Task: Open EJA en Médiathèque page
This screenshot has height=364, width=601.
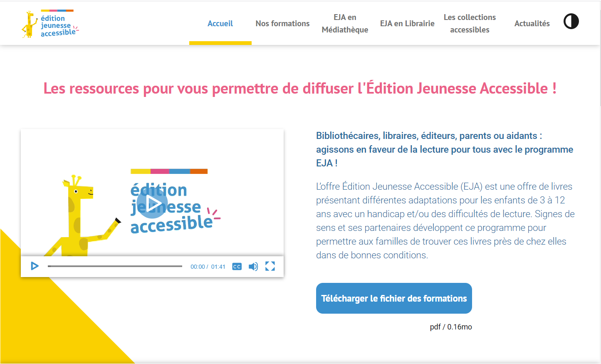Action: tap(345, 24)
